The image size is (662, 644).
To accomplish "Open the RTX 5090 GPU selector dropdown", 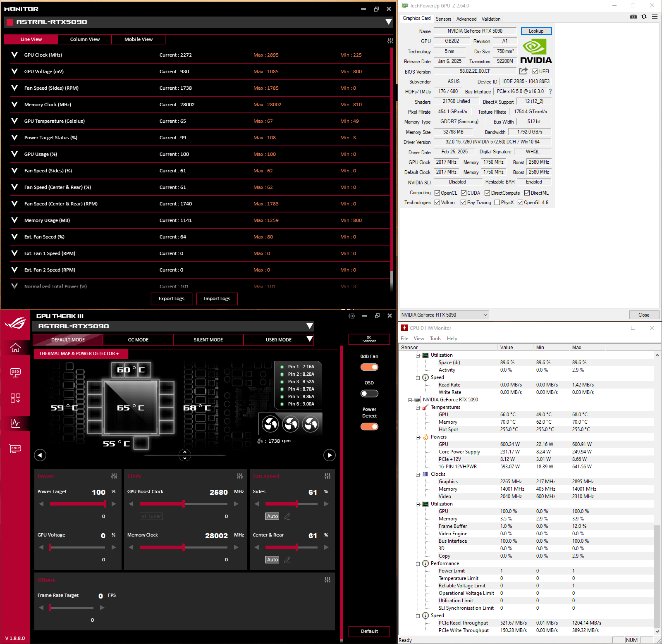I will 444,315.
